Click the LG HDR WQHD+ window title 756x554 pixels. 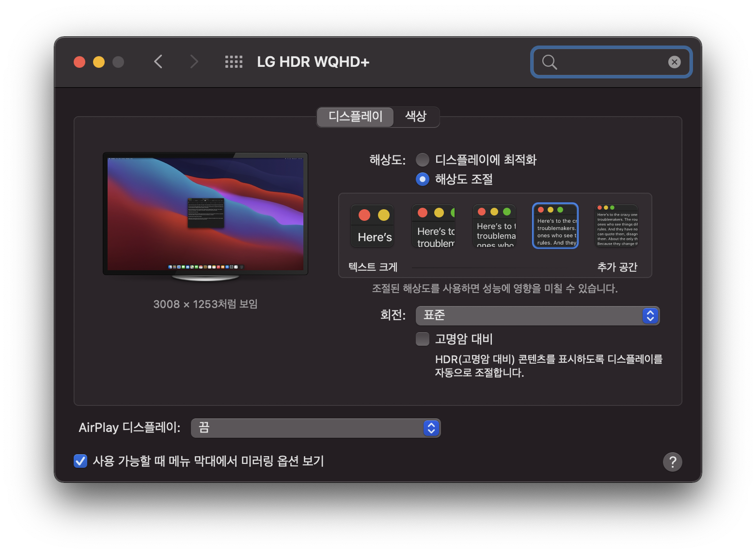pos(313,62)
